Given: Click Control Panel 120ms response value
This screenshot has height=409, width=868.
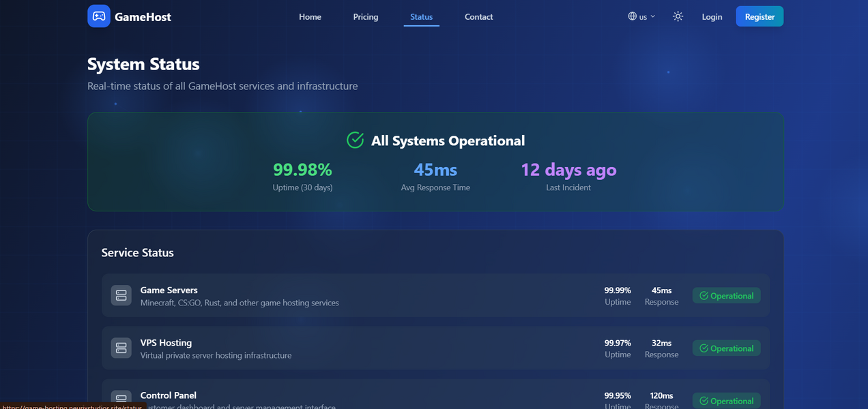Looking at the screenshot, I should tap(661, 395).
